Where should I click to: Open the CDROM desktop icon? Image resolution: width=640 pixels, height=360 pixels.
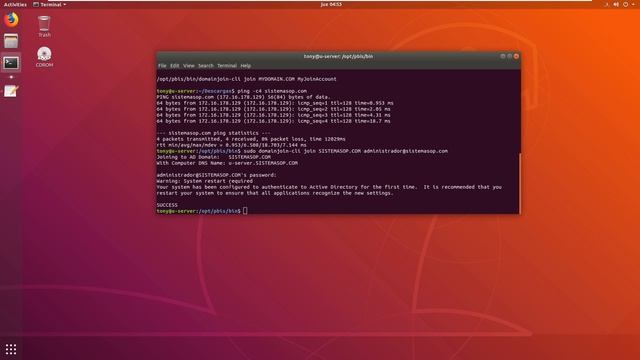pos(44,57)
